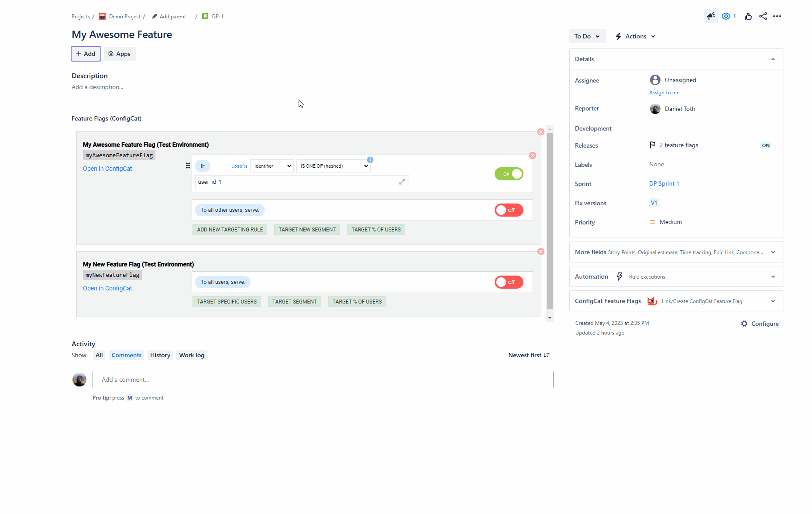Open My Awesome Feature Flag in ConfigCat
This screenshot has height=514, width=812.
click(x=107, y=168)
